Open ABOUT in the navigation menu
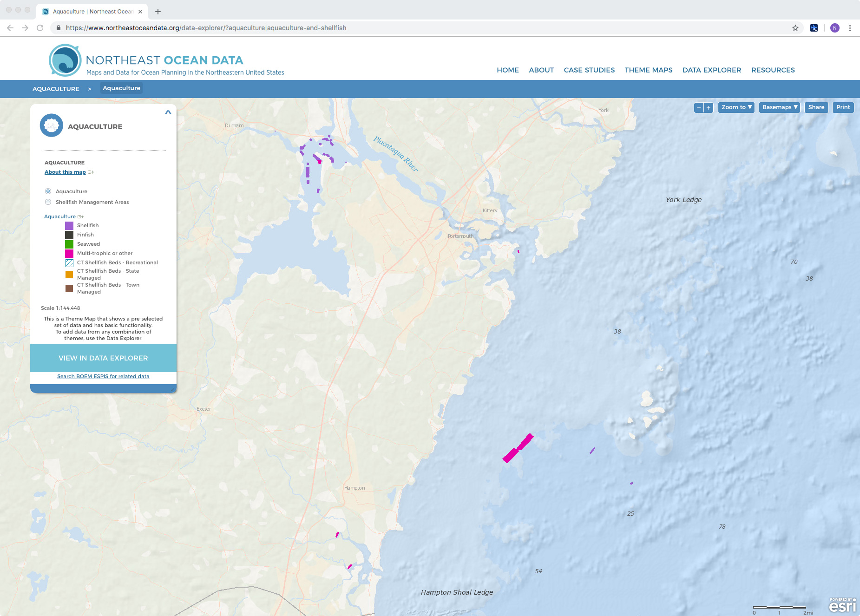 (x=541, y=70)
